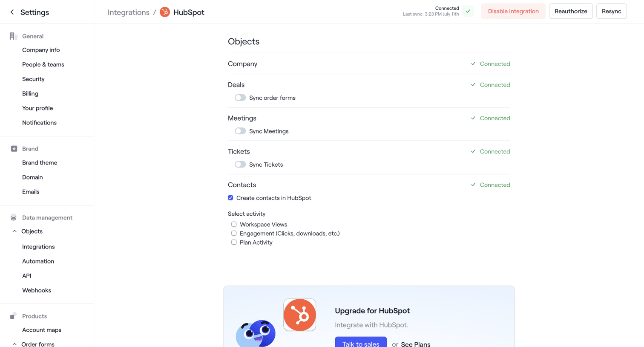This screenshot has height=347, width=644.
Task: Navigate to Billing
Action: pyautogui.click(x=30, y=93)
